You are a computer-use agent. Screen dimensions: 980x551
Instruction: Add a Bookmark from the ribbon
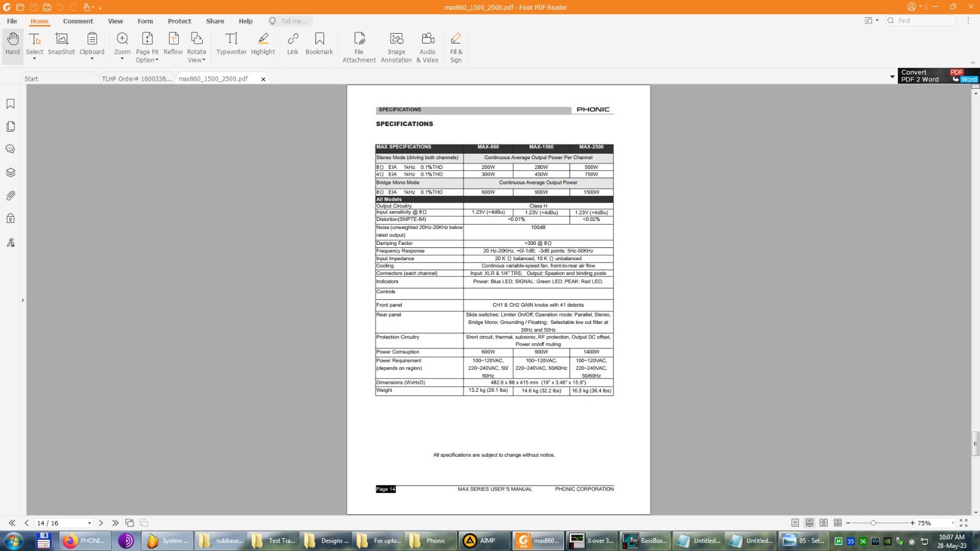(x=319, y=44)
